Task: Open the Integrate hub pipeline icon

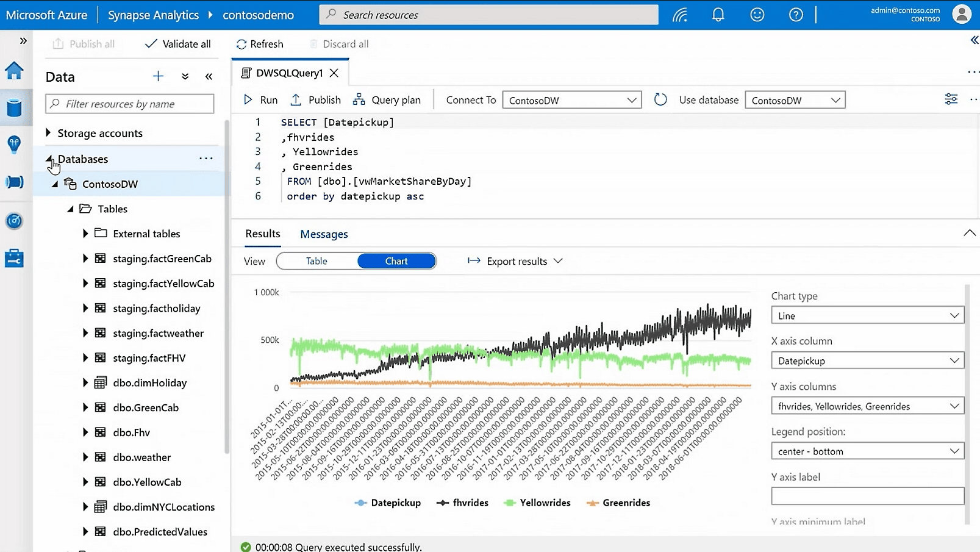Action: pos(14,182)
